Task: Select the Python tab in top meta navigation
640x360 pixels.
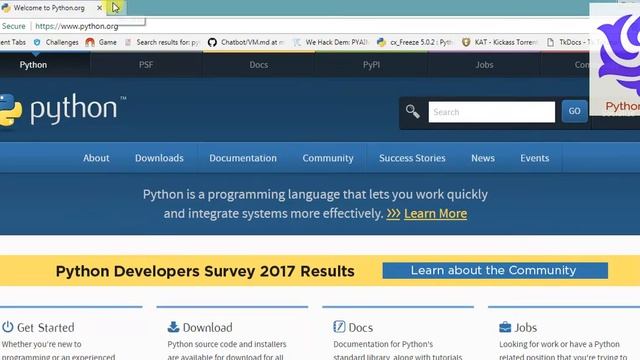Action: 33,65
